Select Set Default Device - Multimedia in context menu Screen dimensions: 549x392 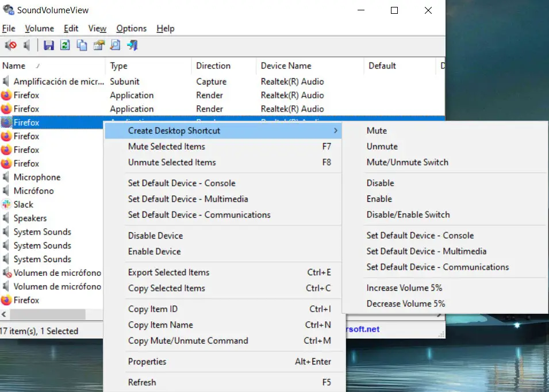[223, 199]
